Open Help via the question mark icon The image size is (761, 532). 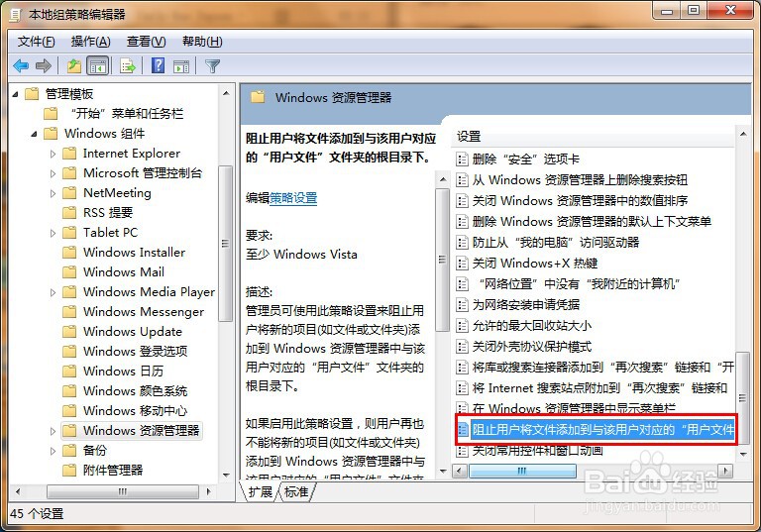159,65
